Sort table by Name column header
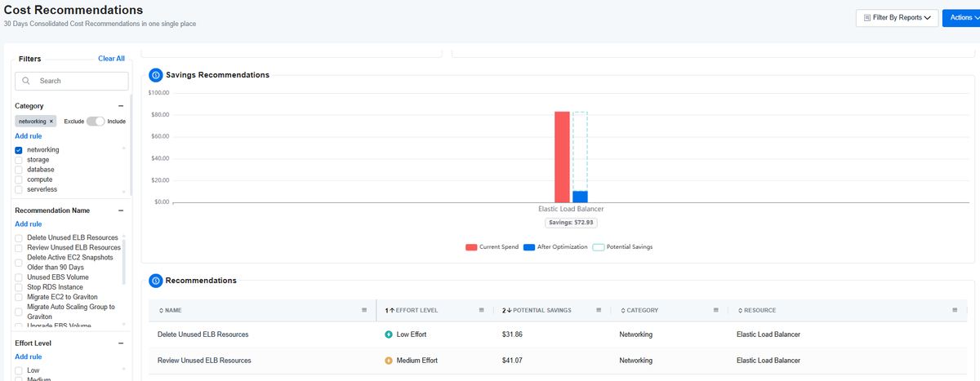 (170, 310)
